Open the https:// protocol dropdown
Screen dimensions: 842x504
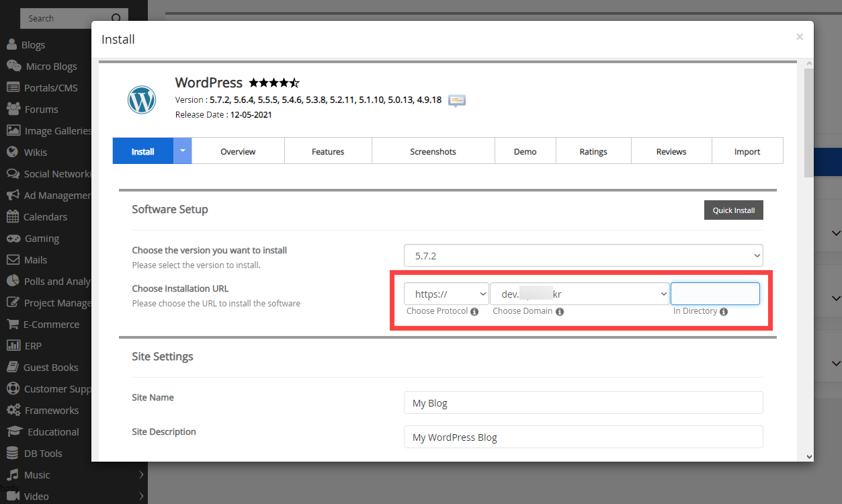(446, 294)
